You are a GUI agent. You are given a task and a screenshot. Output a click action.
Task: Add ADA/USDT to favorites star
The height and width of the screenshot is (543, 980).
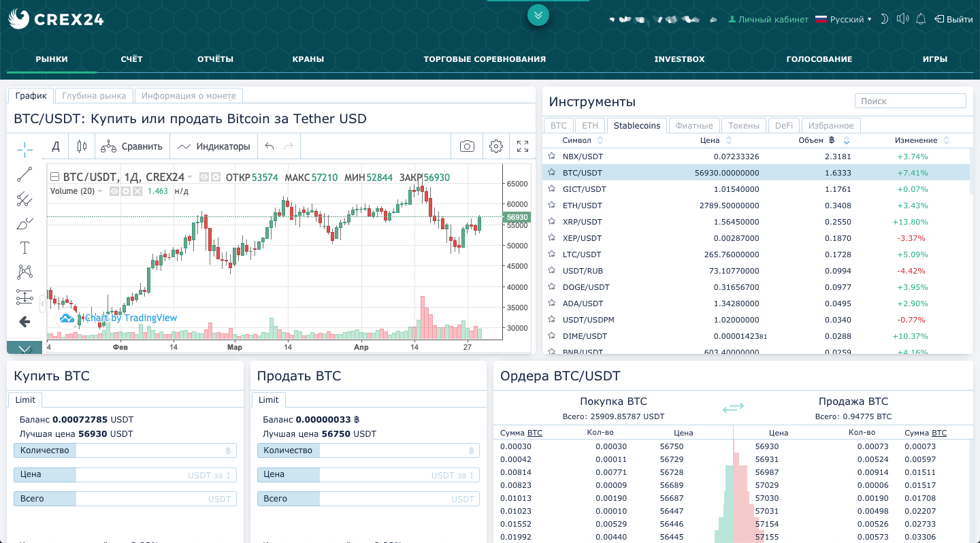[x=552, y=303]
